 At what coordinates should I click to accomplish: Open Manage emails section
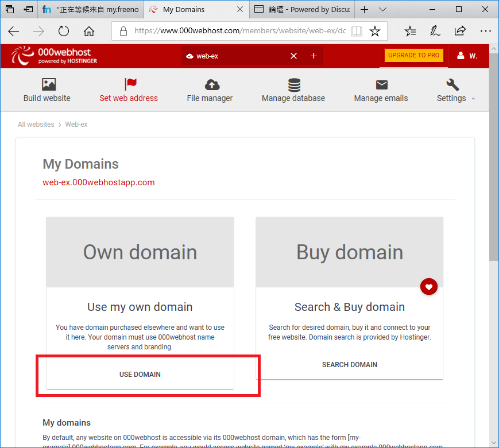(381, 90)
